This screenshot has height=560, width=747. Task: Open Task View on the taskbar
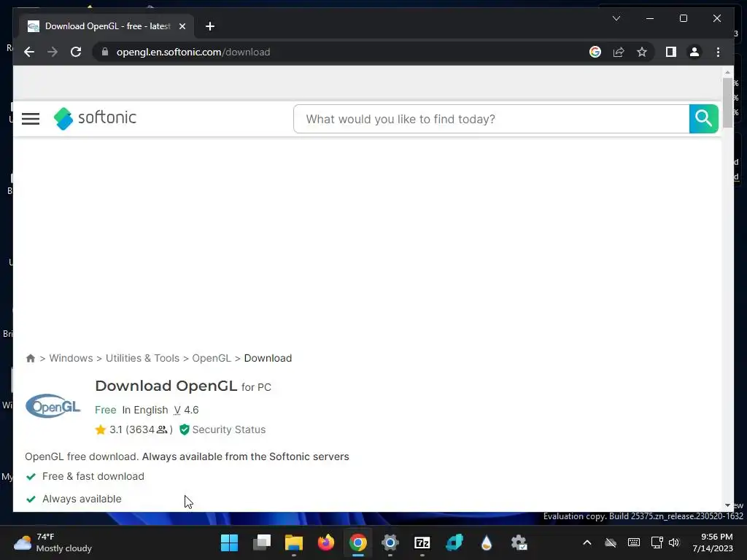262,542
